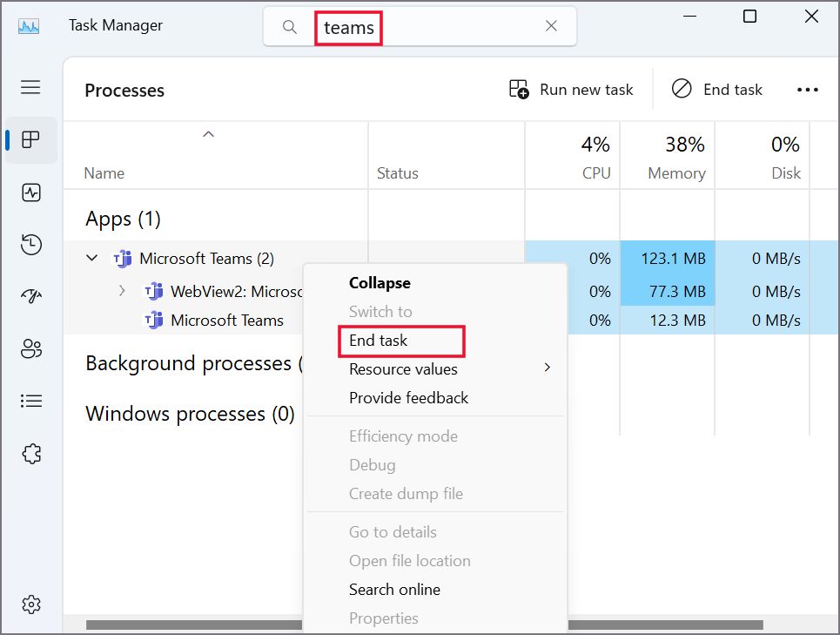Click End task in the toolbar
Viewport: 840px width, 635px height.
[x=716, y=90]
